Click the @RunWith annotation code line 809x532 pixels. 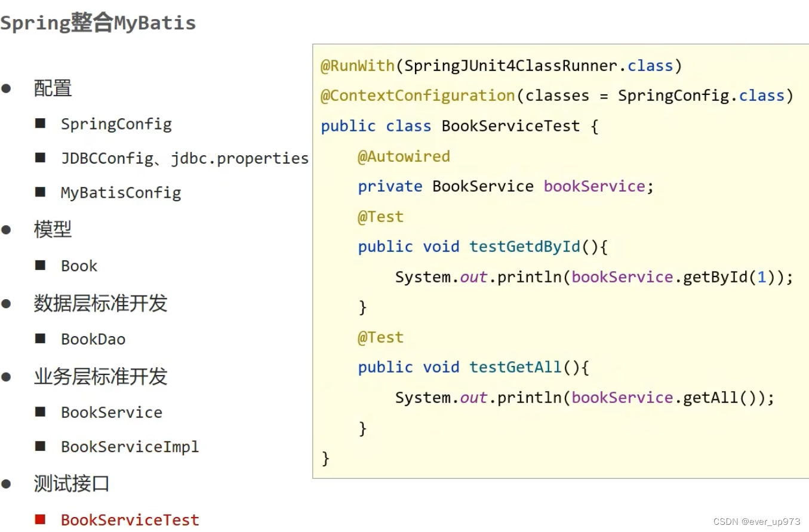click(x=501, y=66)
